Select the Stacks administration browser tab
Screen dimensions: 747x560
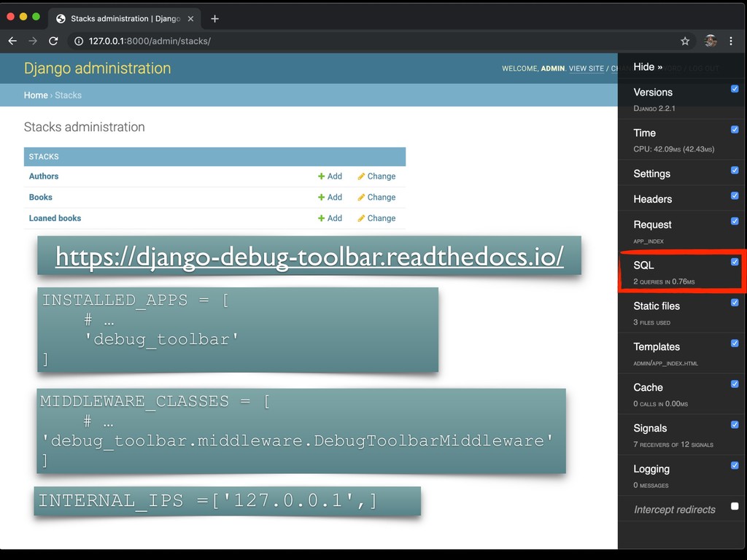coord(125,18)
